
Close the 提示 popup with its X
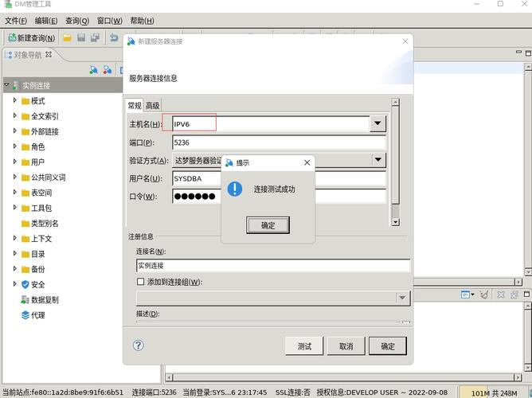[307, 162]
